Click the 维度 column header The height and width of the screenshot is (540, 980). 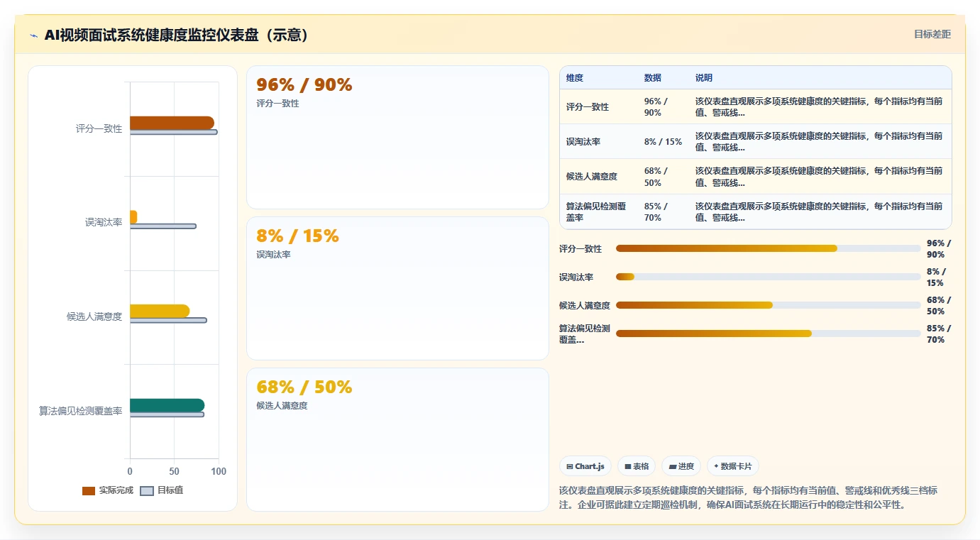click(x=575, y=77)
